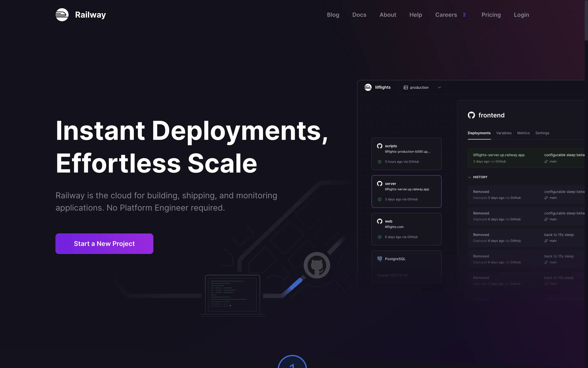Click the Careers badge showing 2
588x368 pixels.
tap(464, 15)
